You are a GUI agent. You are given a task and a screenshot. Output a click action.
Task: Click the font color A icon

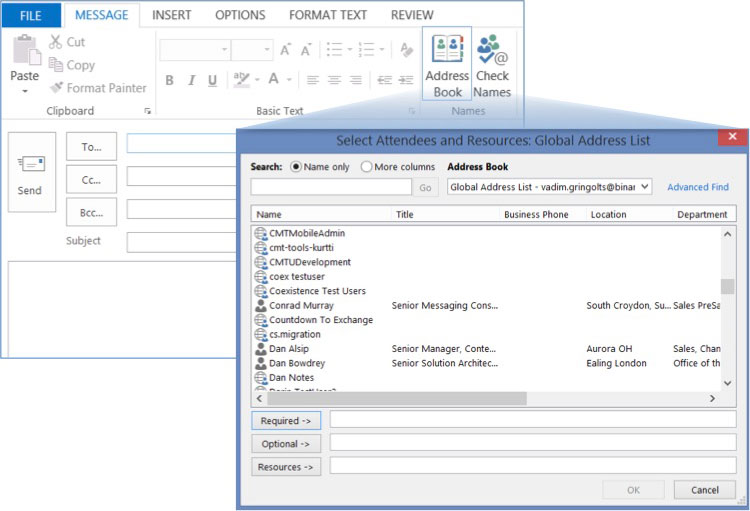coord(274,79)
